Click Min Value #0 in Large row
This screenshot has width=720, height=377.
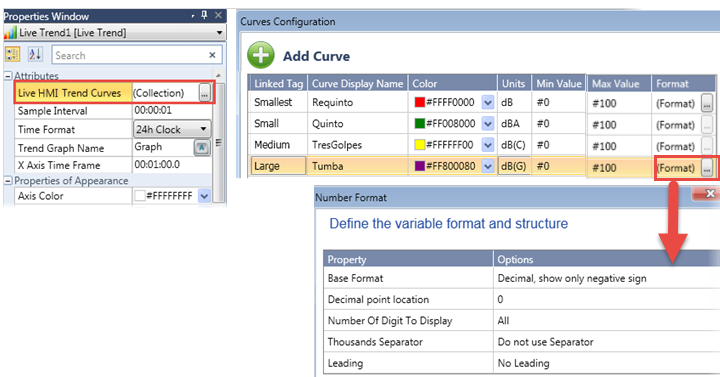coord(559,166)
